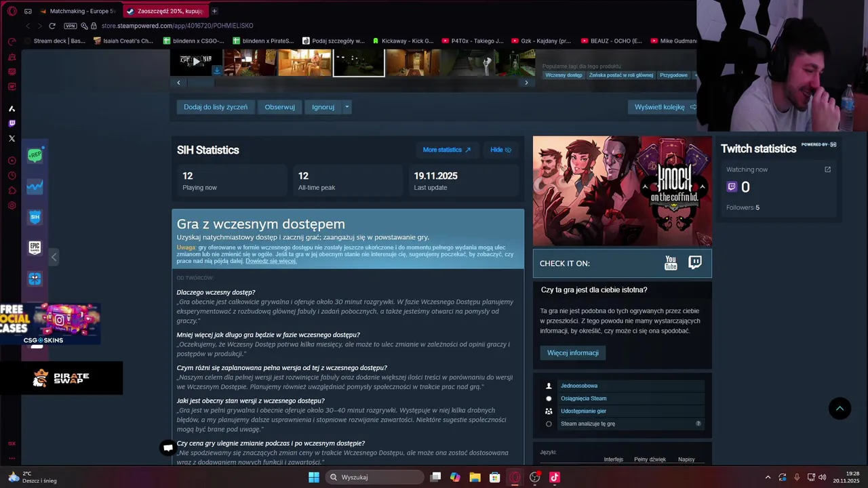Viewport: 868px width, 488px height.
Task: Switch to Matchmaking - Europe tab
Action: tap(78, 11)
